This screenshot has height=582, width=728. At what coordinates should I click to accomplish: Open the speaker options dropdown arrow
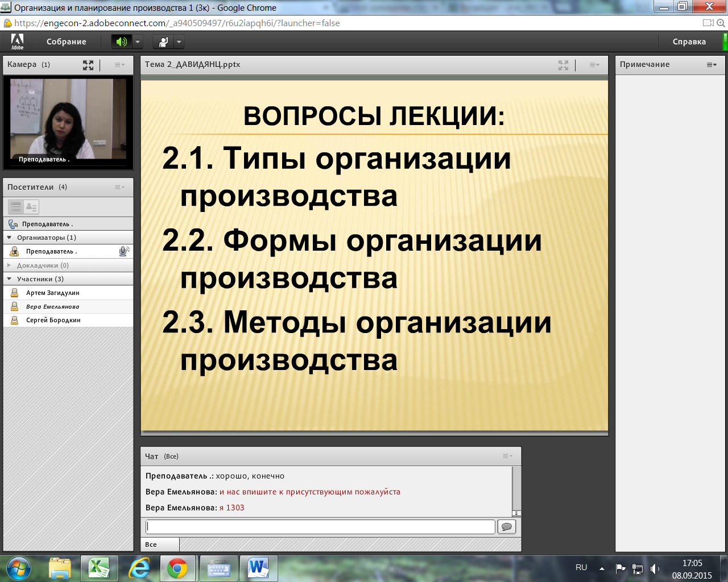pos(137,41)
